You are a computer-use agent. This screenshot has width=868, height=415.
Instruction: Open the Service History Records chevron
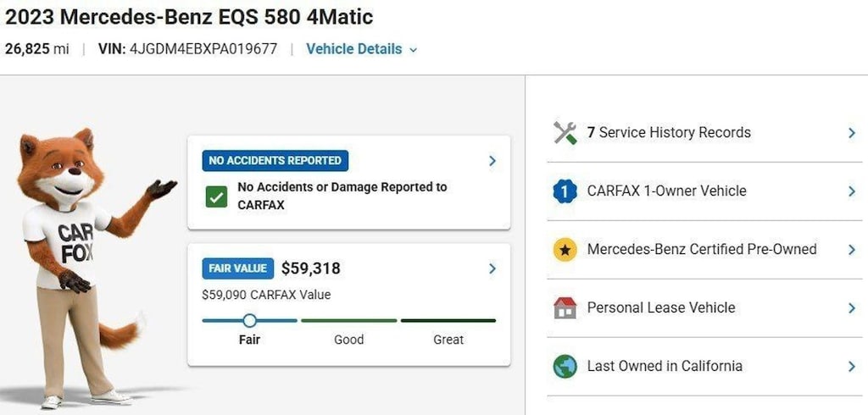[x=851, y=133]
